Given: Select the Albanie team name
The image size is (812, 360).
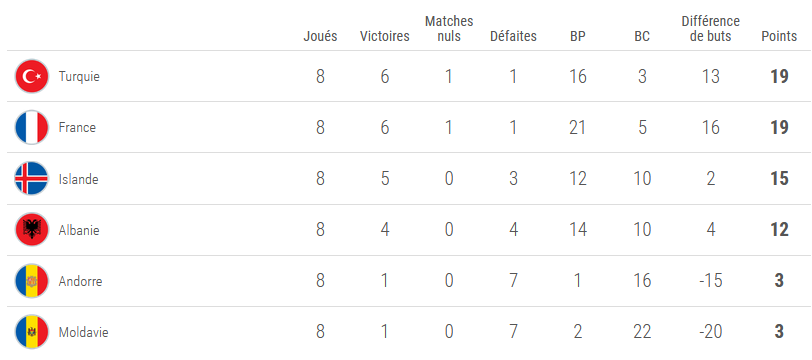Looking at the screenshot, I should pos(79,230).
